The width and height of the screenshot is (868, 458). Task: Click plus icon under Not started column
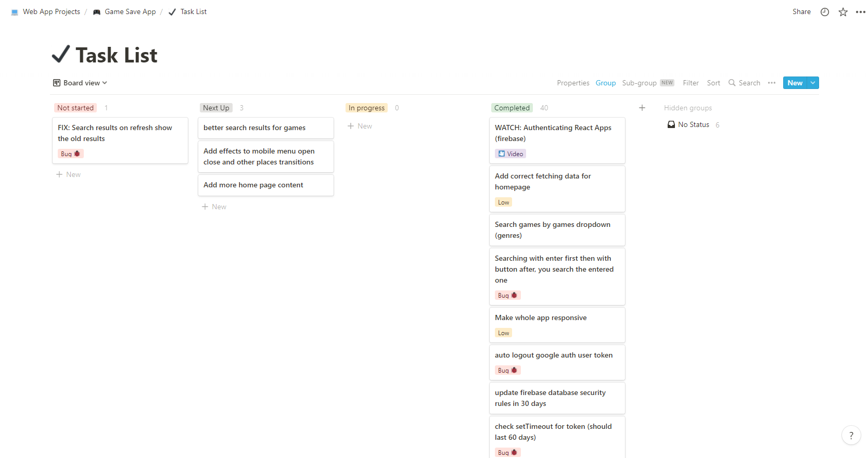59,174
